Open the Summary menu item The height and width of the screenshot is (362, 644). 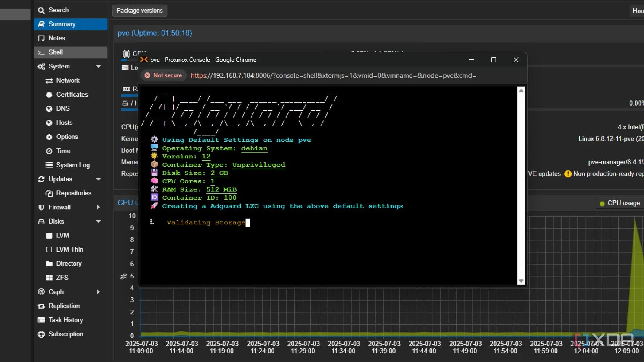[70, 24]
